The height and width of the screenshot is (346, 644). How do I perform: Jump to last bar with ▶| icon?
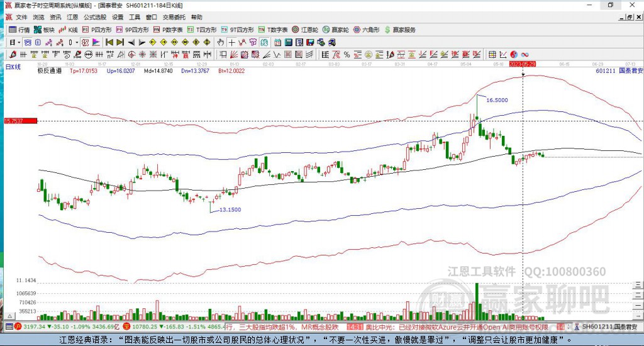coord(120,42)
